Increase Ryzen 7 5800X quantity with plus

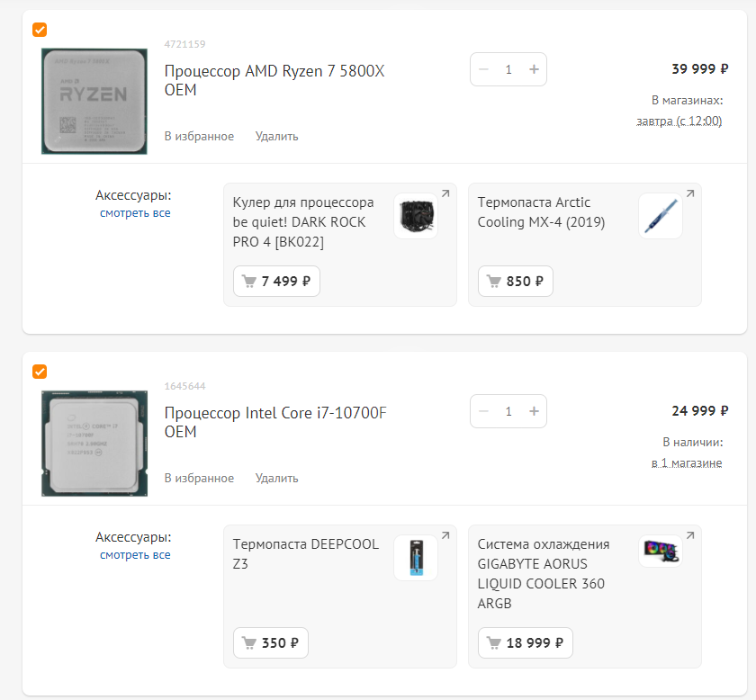(x=534, y=69)
